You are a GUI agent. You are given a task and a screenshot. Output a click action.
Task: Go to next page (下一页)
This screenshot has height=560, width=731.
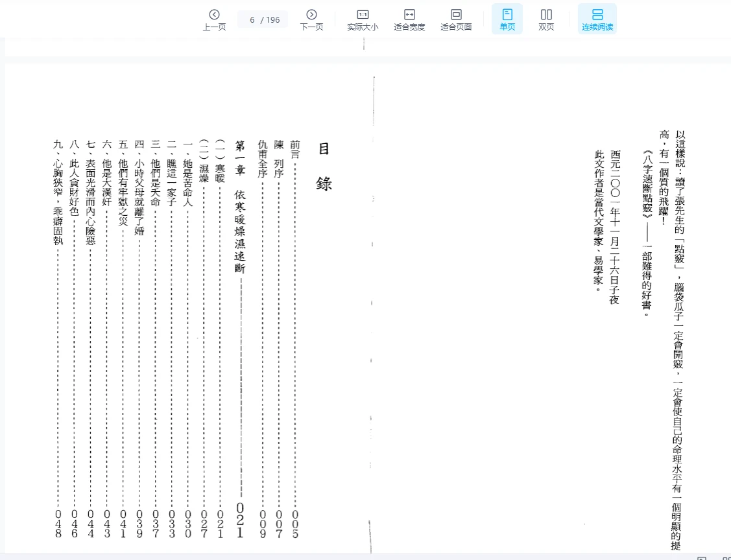(x=311, y=19)
